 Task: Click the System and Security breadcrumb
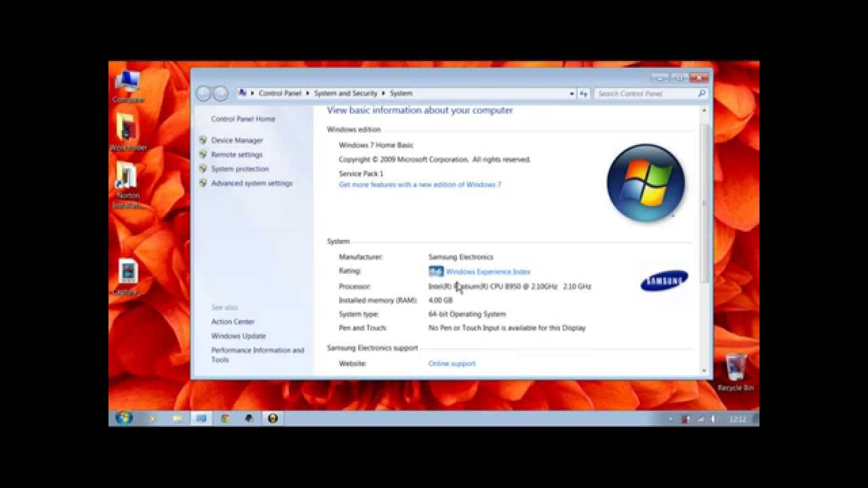(x=346, y=94)
